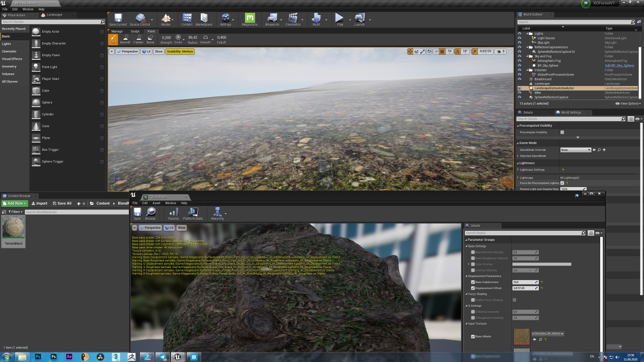
Task: Open the Cinematics toolbar icon
Action: coord(293,20)
